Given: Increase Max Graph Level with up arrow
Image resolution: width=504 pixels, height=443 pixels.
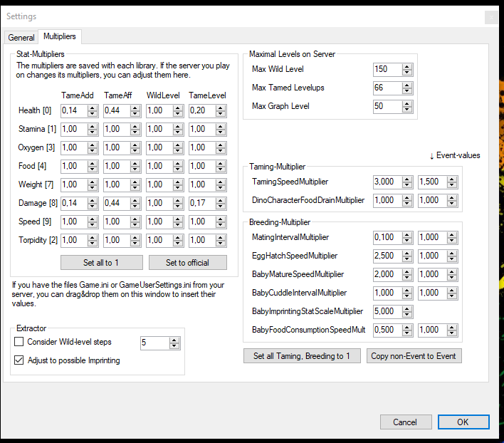Looking at the screenshot, I should point(407,103).
